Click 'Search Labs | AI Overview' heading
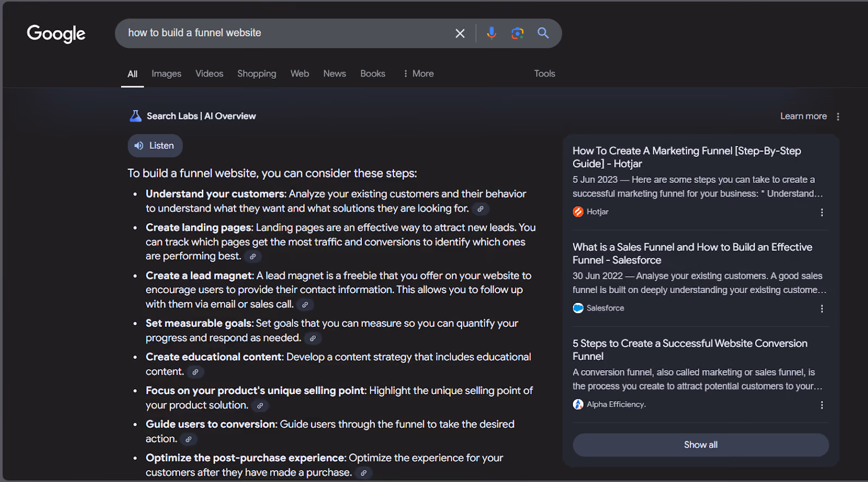868x482 pixels. (x=201, y=116)
